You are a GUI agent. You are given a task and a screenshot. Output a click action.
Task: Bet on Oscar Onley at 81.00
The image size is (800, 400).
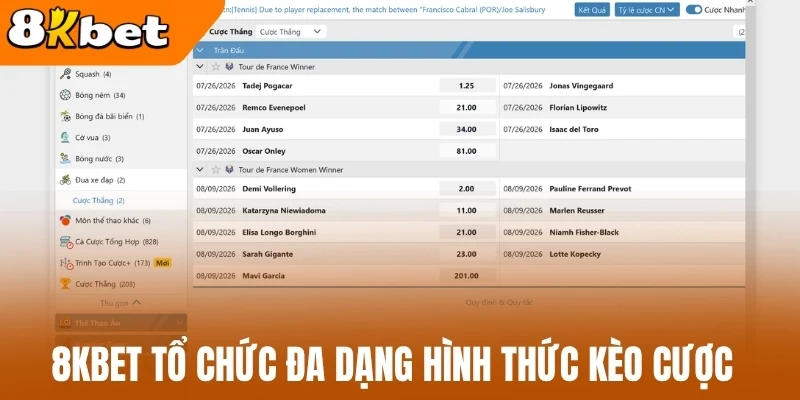[x=467, y=151]
